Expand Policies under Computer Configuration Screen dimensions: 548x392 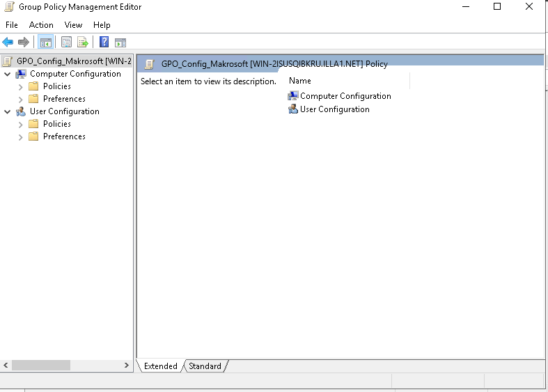[x=21, y=87]
